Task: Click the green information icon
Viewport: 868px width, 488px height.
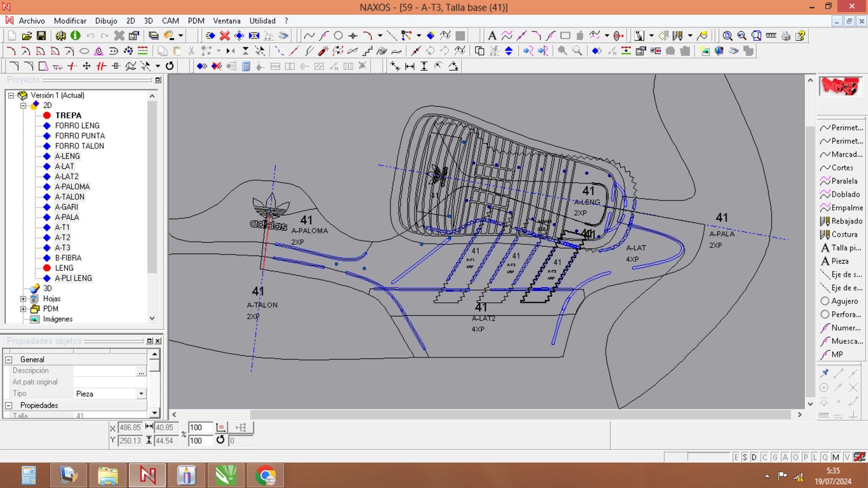Action: point(75,36)
